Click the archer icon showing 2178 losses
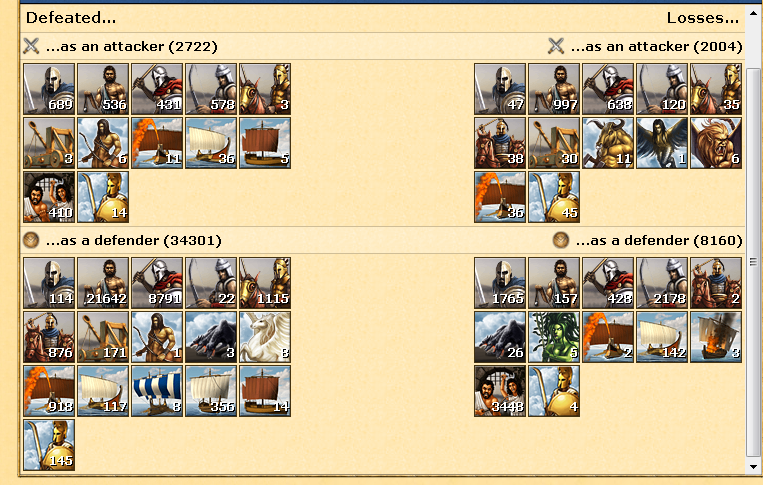The width and height of the screenshot is (763, 485). click(662, 283)
